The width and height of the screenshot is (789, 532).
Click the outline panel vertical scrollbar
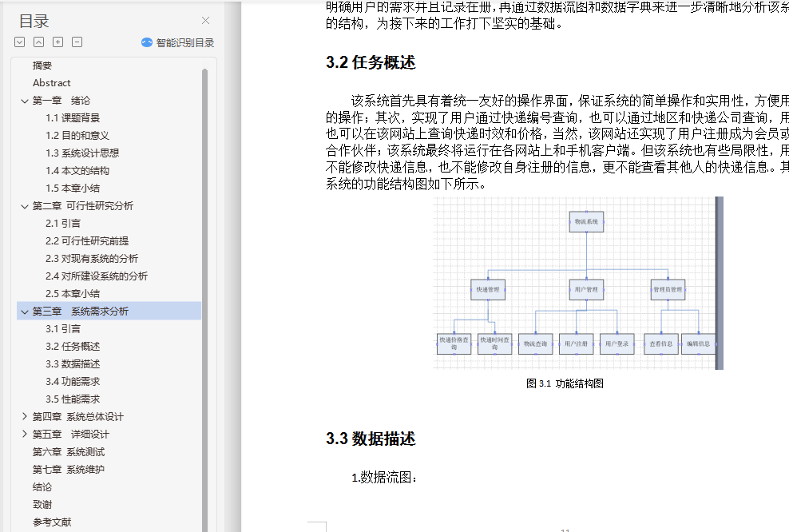click(x=204, y=300)
